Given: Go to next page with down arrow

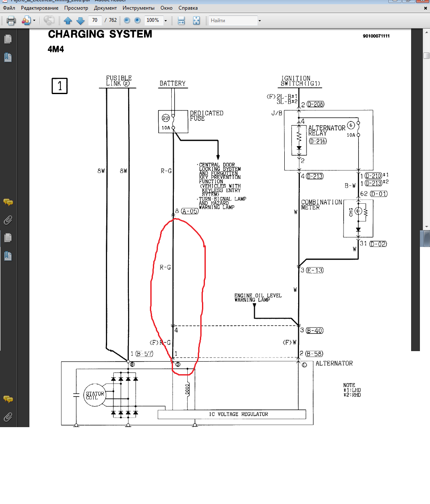Looking at the screenshot, I should tap(81, 21).
